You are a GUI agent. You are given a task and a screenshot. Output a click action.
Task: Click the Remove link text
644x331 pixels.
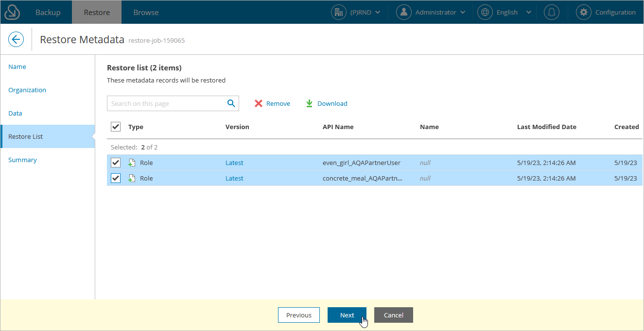click(278, 103)
